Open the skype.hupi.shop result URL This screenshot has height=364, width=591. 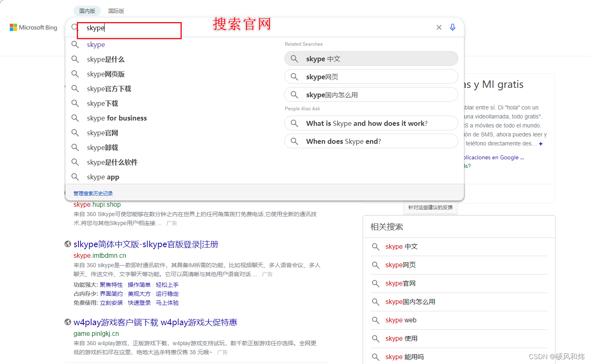(97, 204)
